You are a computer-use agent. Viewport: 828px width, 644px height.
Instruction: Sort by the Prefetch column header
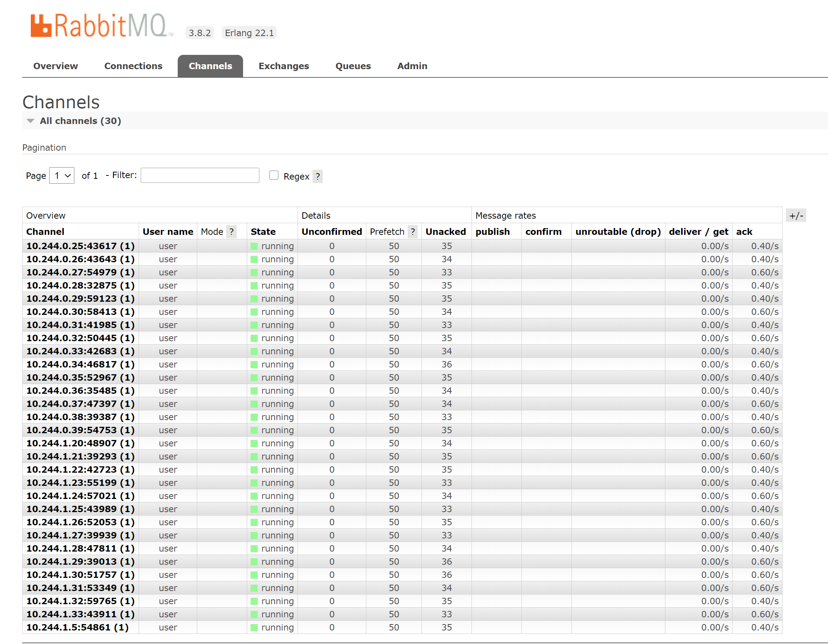[387, 232]
